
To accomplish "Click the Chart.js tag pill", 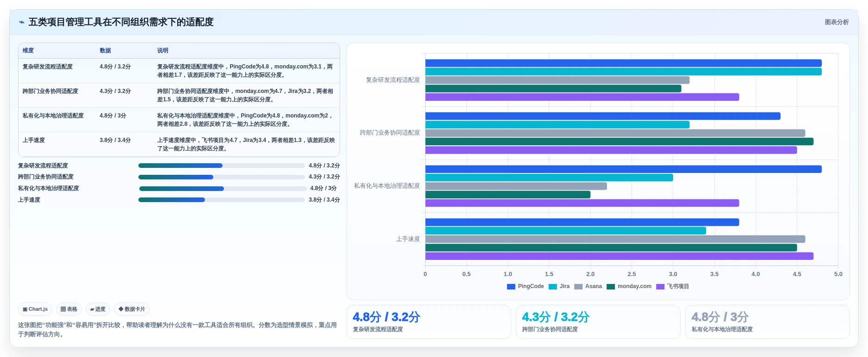I will [x=35, y=309].
